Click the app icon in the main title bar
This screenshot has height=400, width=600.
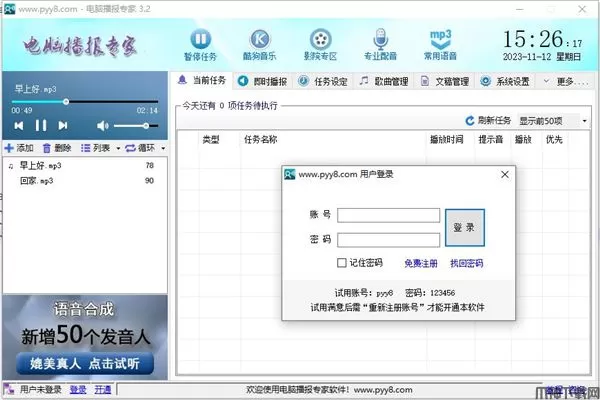[x=9, y=9]
